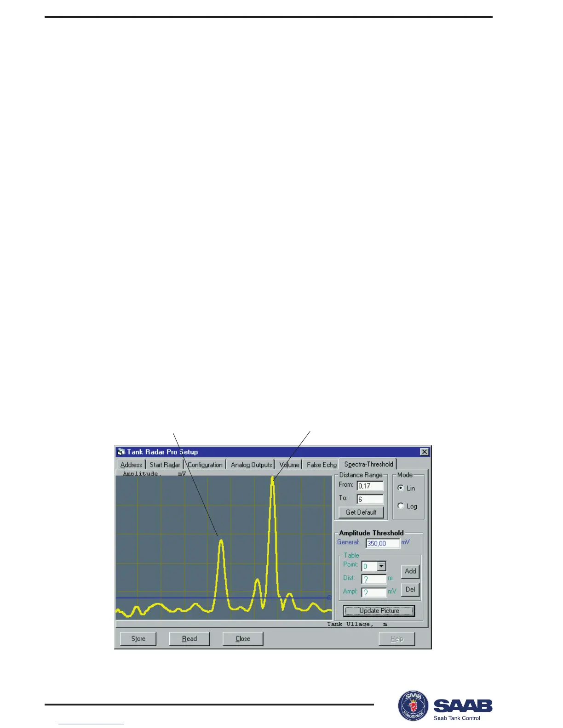Open the Start Radar tab

pos(165,465)
